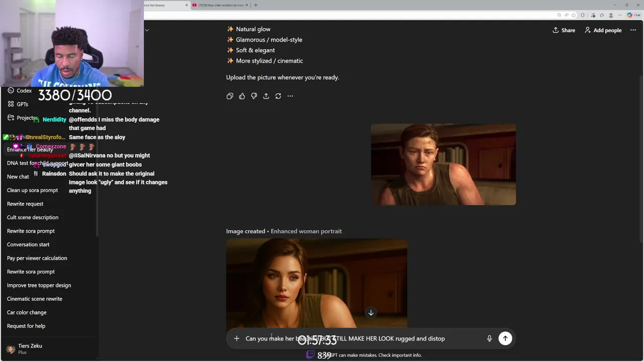The height and width of the screenshot is (362, 644).
Task: Add page to favorites star icon
Action: pyautogui.click(x=574, y=15)
